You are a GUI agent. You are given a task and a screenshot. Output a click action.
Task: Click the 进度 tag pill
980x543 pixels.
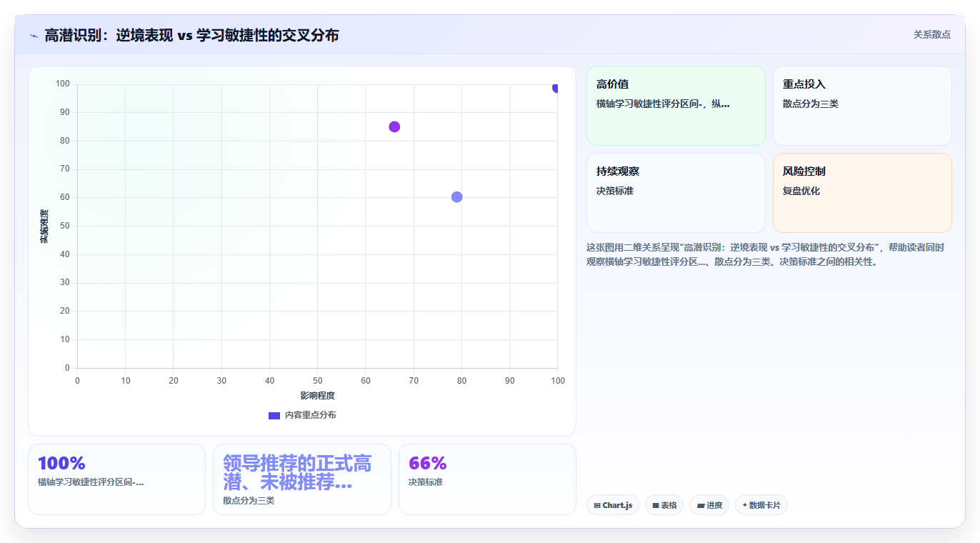[x=709, y=505]
